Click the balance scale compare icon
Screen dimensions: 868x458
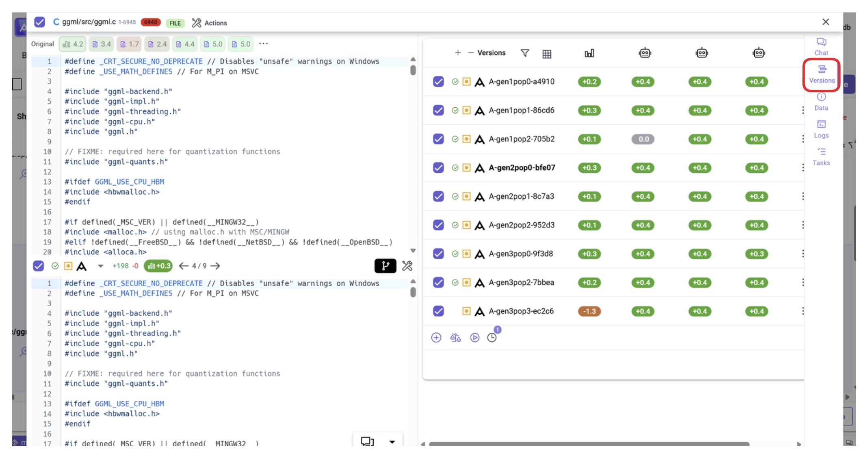(455, 338)
